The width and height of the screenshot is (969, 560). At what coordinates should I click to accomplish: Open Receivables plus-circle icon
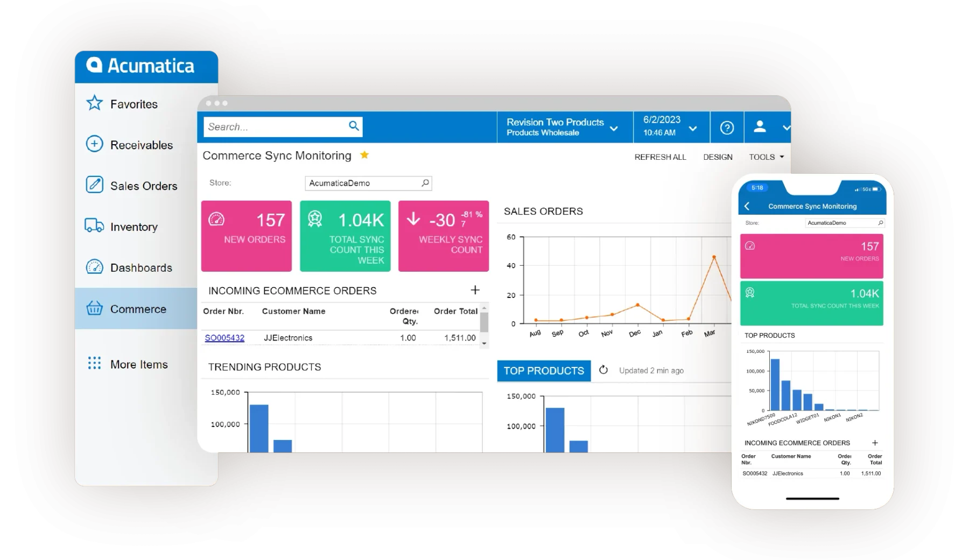(x=95, y=144)
